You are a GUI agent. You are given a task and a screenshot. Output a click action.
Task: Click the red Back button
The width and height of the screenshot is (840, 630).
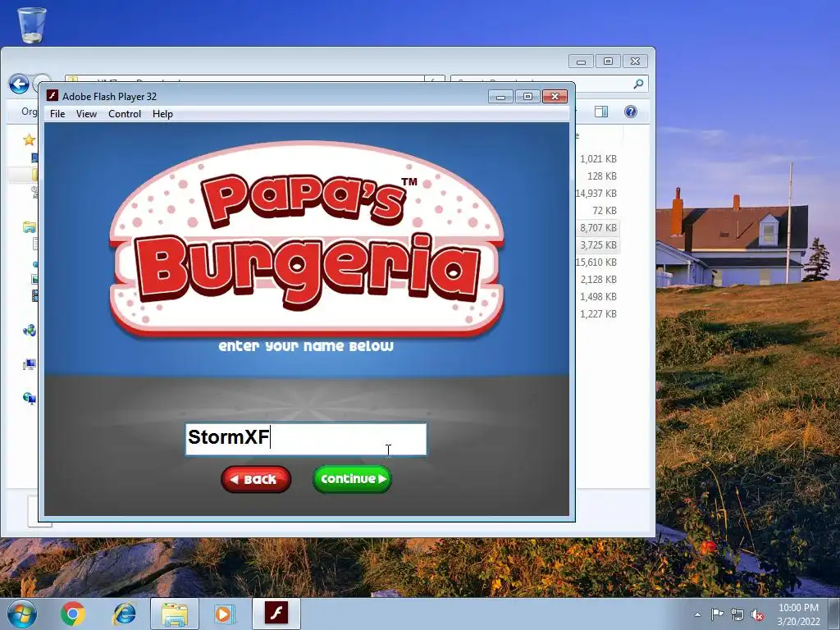coord(256,479)
